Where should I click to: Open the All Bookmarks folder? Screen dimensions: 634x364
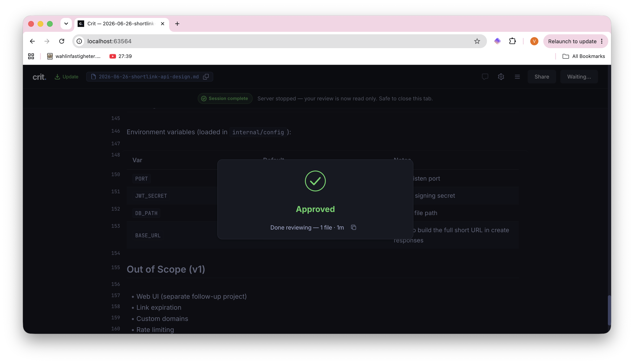[x=584, y=56]
